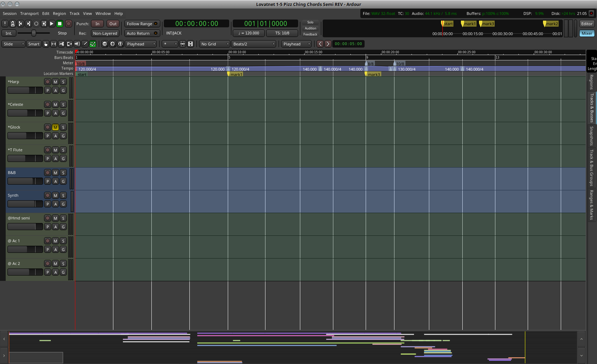Click the Celeste track gain fader
The height and width of the screenshot is (364, 597).
25,113
